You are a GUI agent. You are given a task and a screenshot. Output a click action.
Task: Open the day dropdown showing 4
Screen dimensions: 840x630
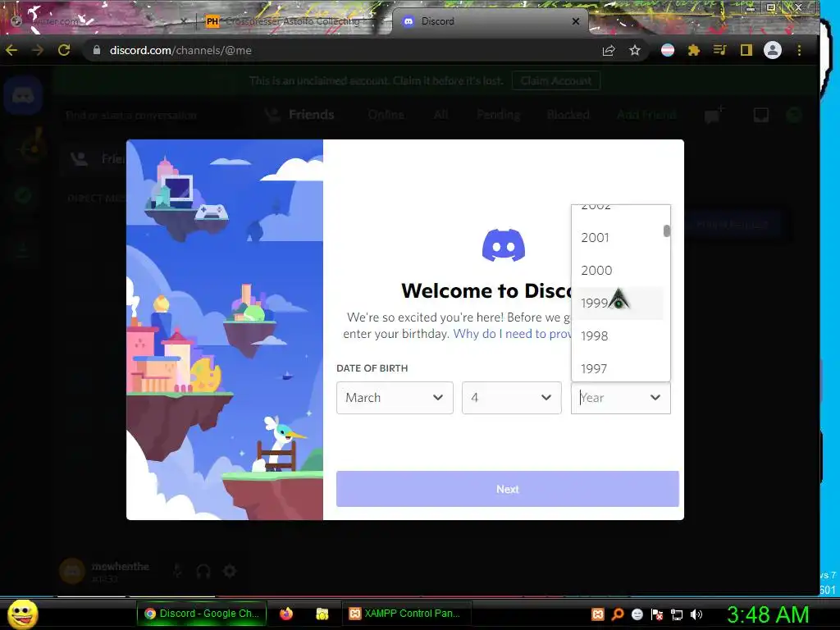(512, 398)
